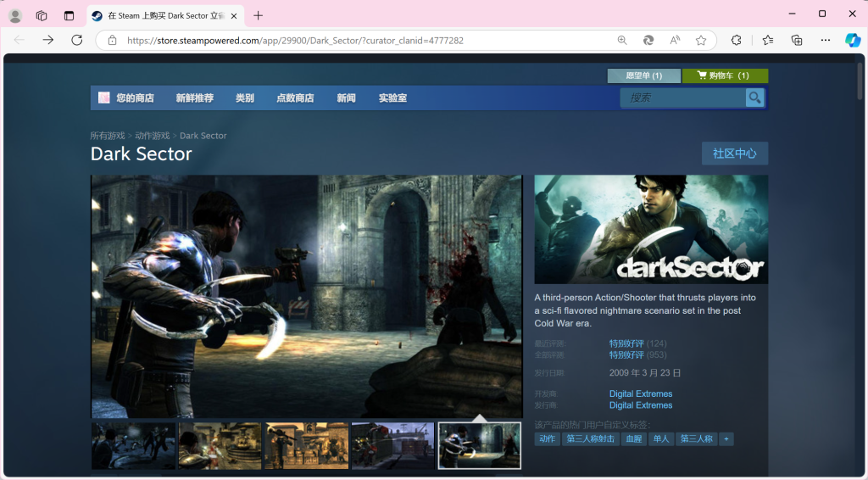Select the second screenshot thumbnail
This screenshot has width=868, height=480.
click(x=220, y=446)
